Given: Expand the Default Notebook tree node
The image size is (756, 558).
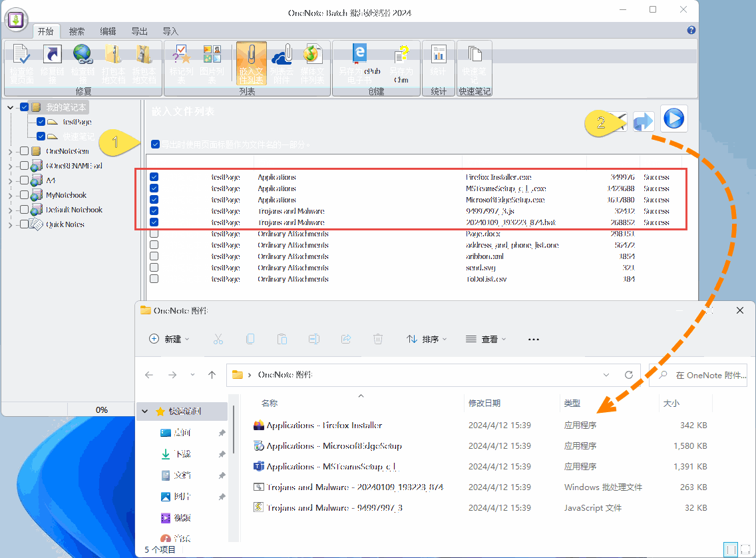Looking at the screenshot, I should [10, 210].
